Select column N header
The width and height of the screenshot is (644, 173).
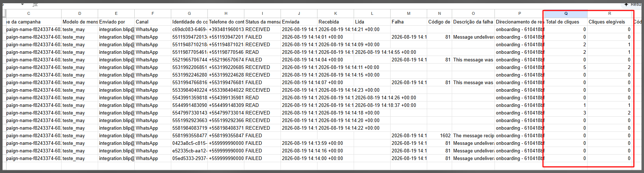tap(439, 13)
